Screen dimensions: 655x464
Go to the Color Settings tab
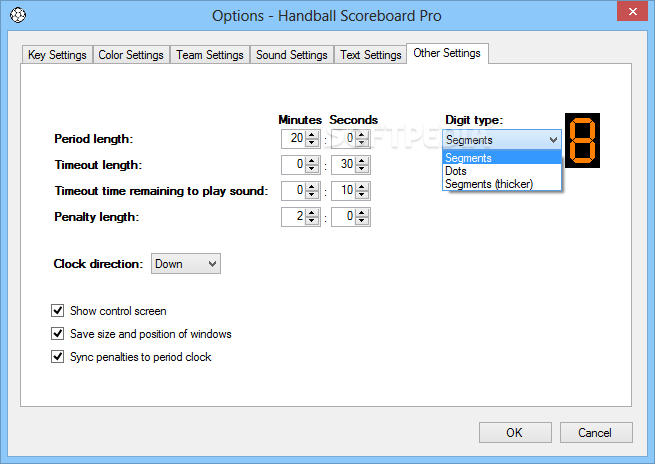click(131, 55)
